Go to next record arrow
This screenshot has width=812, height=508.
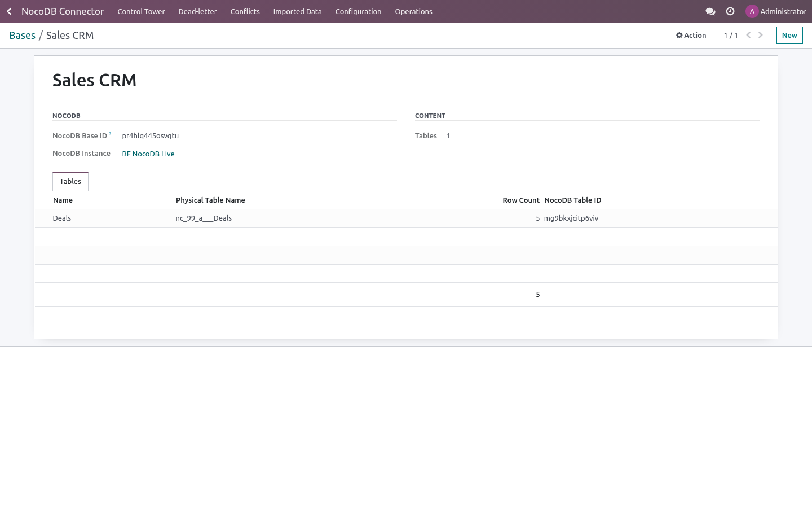pos(761,35)
